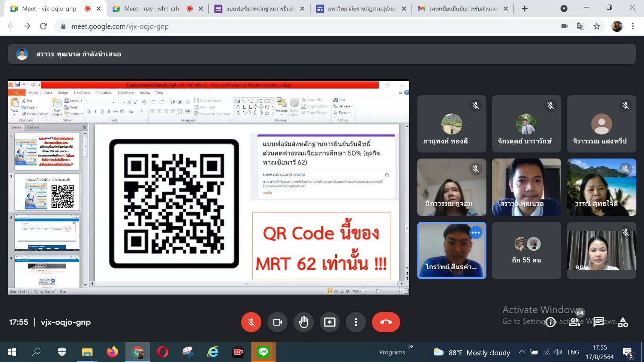Toggle browser camera permission icon
Viewport: 644px width, 362px height.
pyautogui.click(x=564, y=26)
